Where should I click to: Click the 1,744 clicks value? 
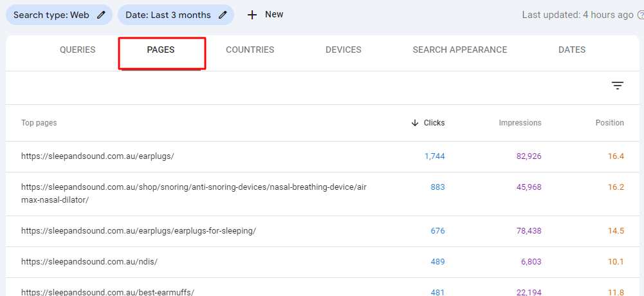click(434, 156)
